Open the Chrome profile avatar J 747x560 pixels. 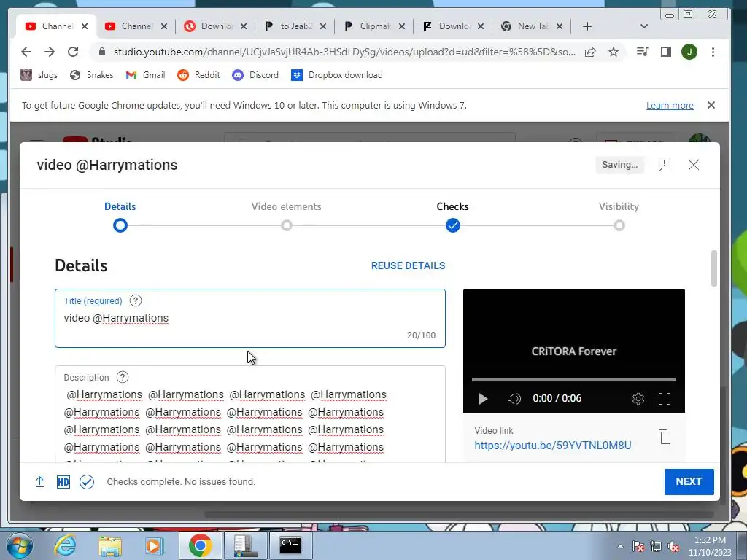click(x=689, y=52)
